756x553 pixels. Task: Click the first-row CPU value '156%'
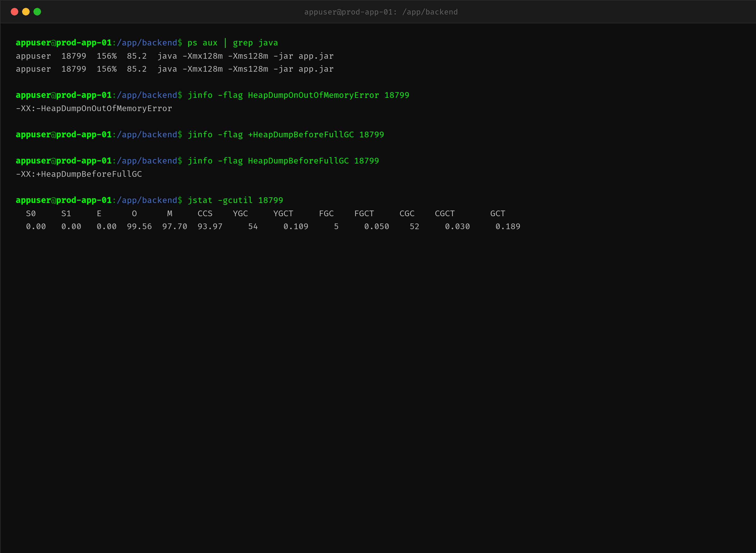pyautogui.click(x=107, y=56)
